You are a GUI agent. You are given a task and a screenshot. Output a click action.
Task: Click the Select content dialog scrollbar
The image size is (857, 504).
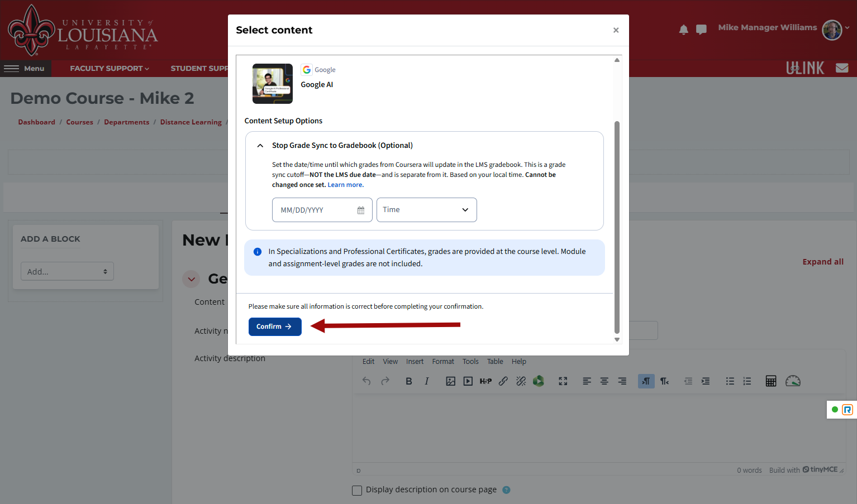(x=617, y=227)
